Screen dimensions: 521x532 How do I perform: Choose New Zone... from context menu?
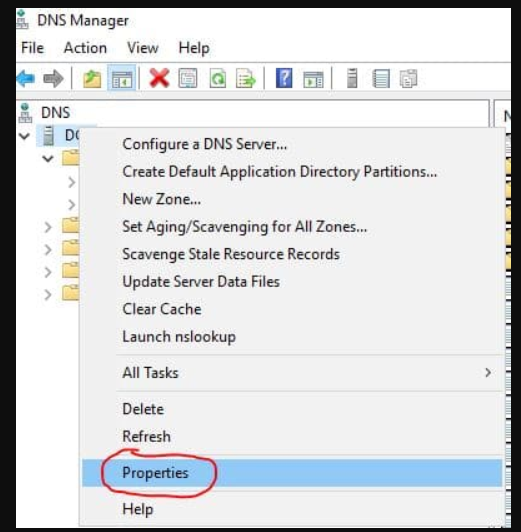(x=161, y=199)
